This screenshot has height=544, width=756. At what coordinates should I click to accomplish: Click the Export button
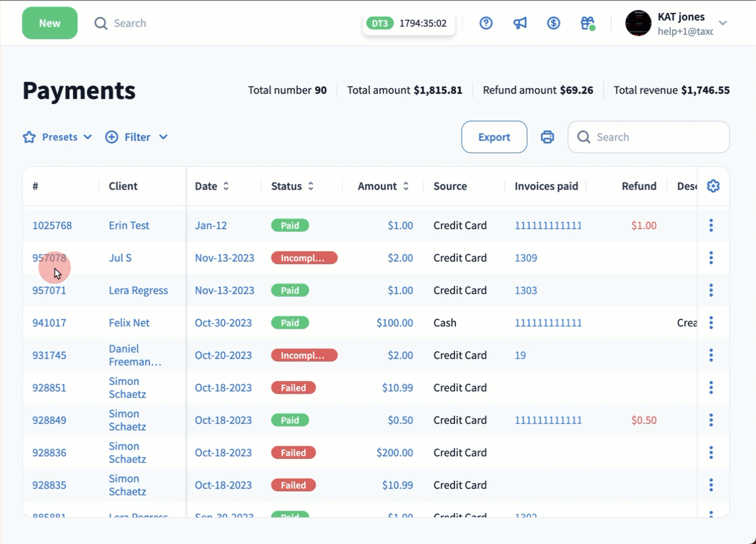point(494,137)
